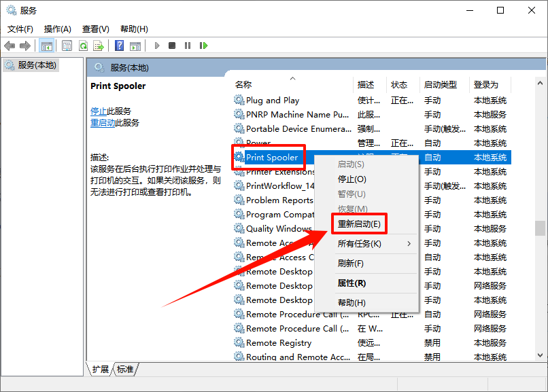
Task: Choose 重新启动(E) from the context menu
Action: pos(359,224)
